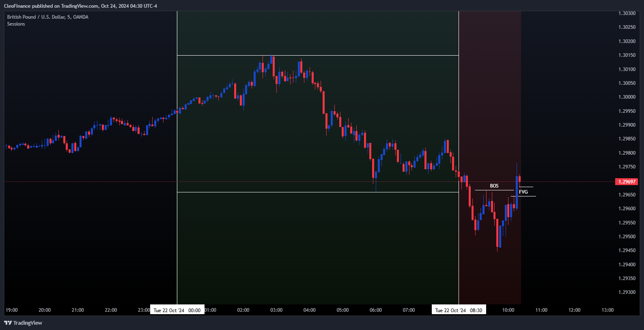Image resolution: width=644 pixels, height=330 pixels.
Task: Click the current price tag 1.29697
Action: 627,182
